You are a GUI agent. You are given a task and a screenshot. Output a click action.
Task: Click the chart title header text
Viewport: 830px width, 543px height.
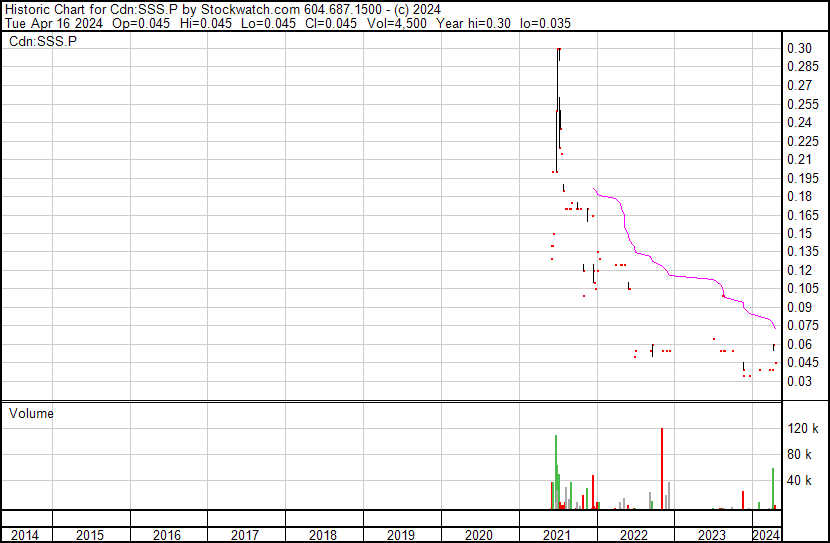pyautogui.click(x=222, y=10)
